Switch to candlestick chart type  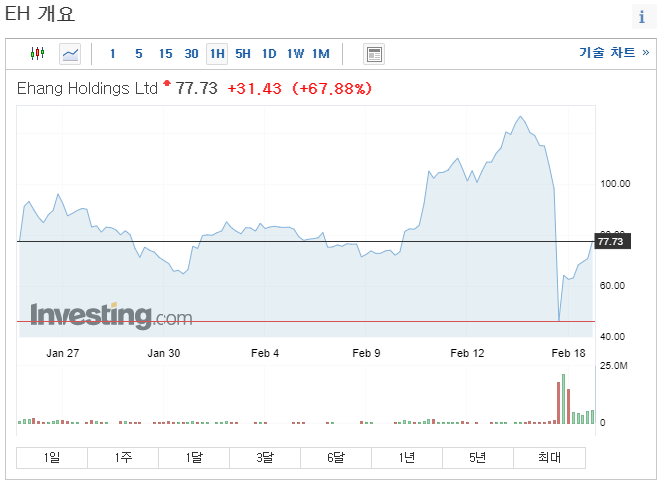(x=37, y=53)
